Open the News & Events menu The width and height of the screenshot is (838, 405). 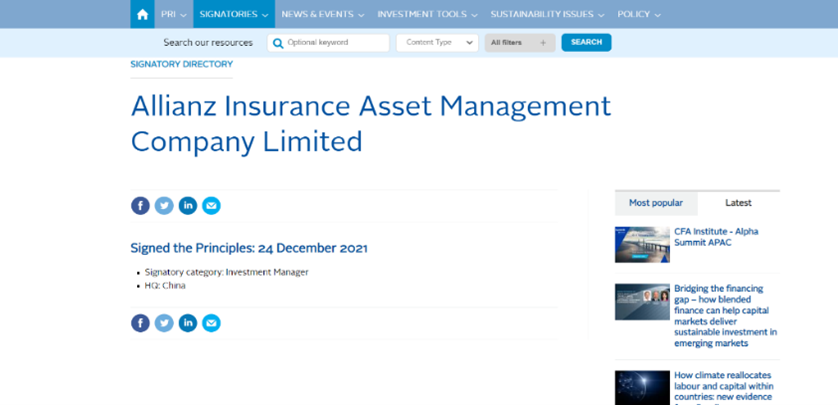[322, 15]
